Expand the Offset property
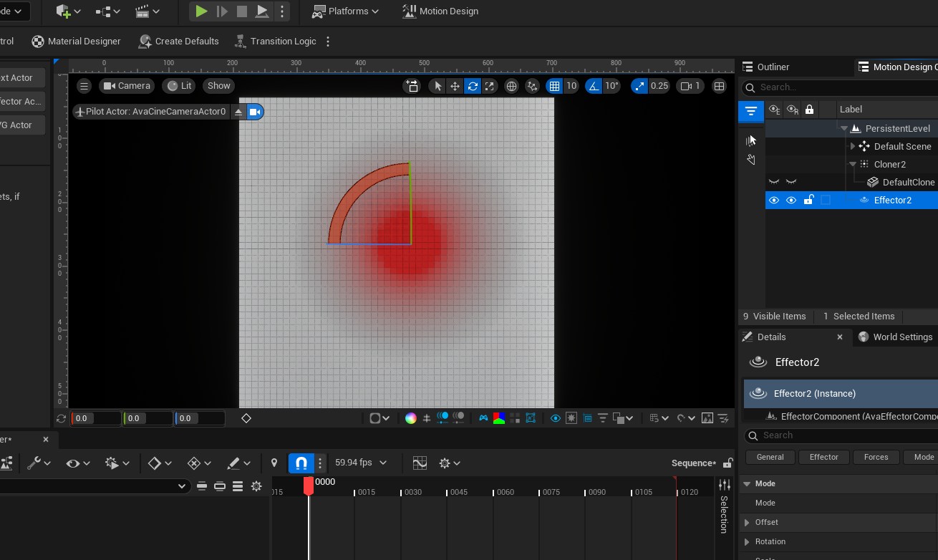938x560 pixels. 747,522
